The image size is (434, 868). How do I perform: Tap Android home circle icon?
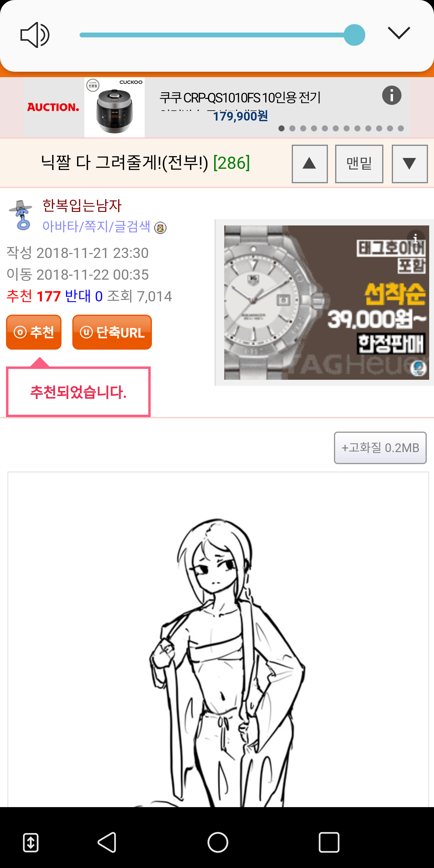218,842
